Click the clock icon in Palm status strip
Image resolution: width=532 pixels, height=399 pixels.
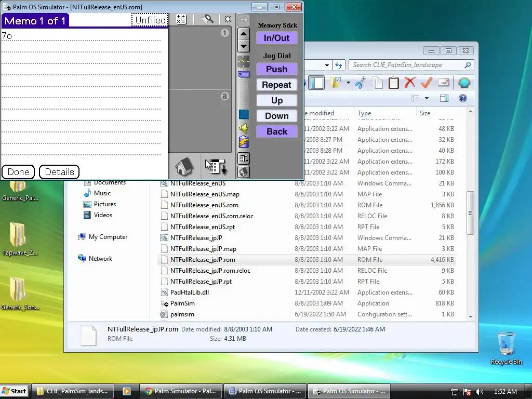point(243,61)
